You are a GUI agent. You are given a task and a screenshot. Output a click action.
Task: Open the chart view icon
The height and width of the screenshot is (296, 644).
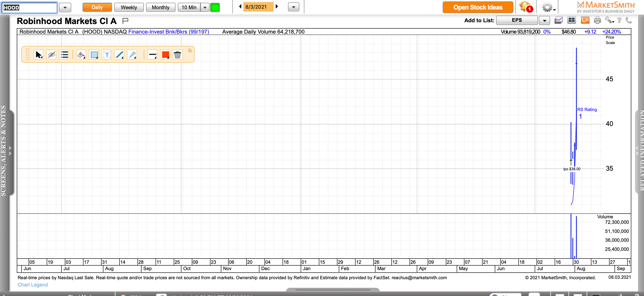click(559, 20)
